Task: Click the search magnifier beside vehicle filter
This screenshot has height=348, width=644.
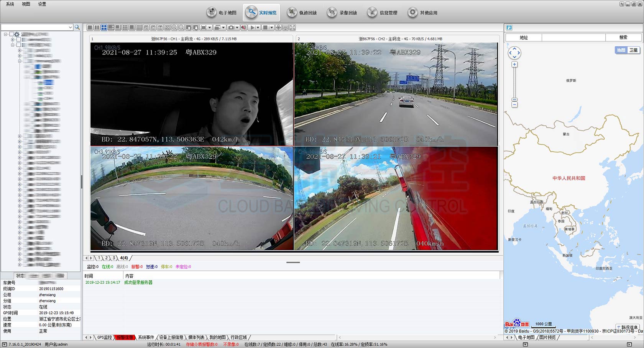Action: [77, 28]
